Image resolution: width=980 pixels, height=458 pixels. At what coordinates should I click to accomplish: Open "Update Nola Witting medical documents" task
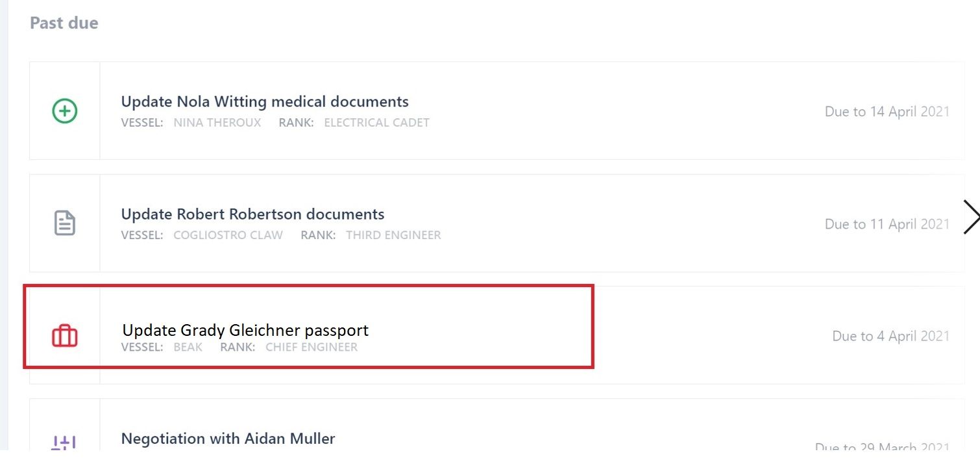tap(265, 102)
